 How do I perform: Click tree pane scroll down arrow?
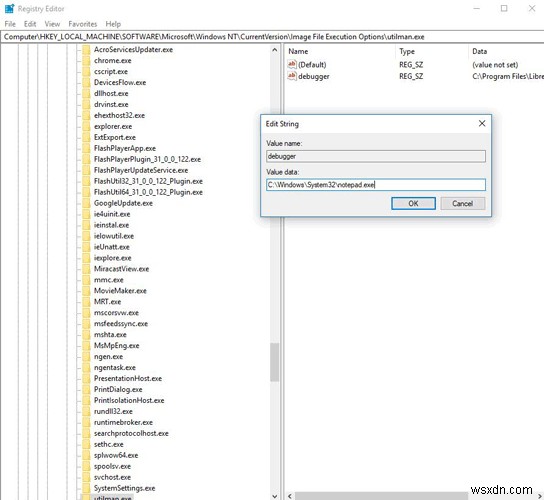tap(275, 496)
